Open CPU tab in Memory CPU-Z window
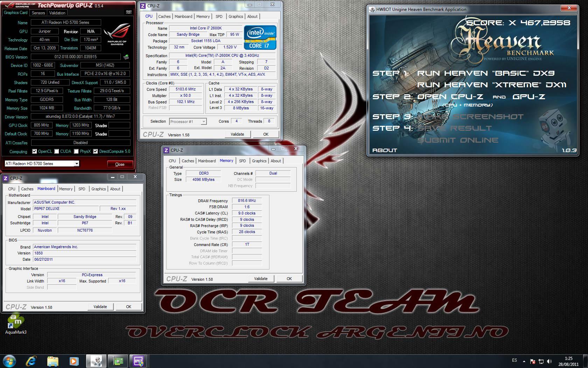Image resolution: width=588 pixels, height=368 pixels. [x=172, y=161]
